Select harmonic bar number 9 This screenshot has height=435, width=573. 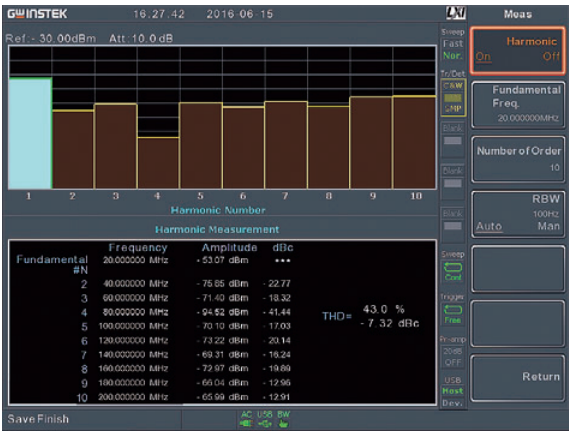coord(371,143)
